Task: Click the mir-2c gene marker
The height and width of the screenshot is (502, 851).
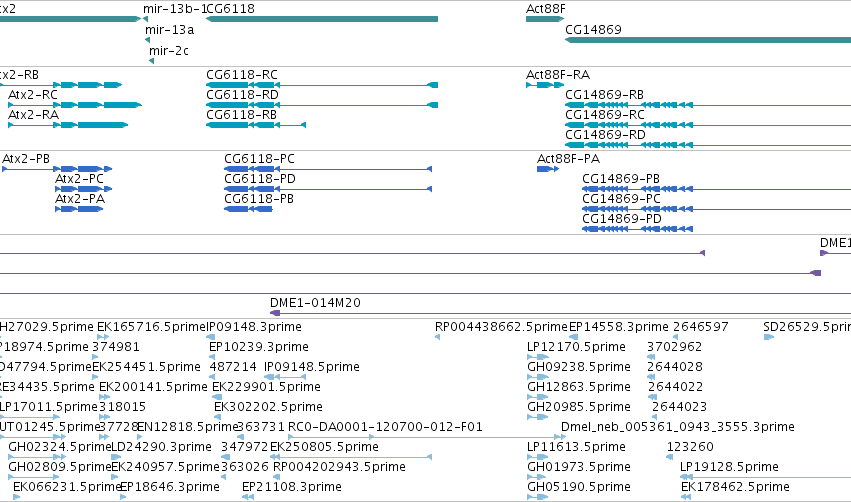Action: click(151, 61)
